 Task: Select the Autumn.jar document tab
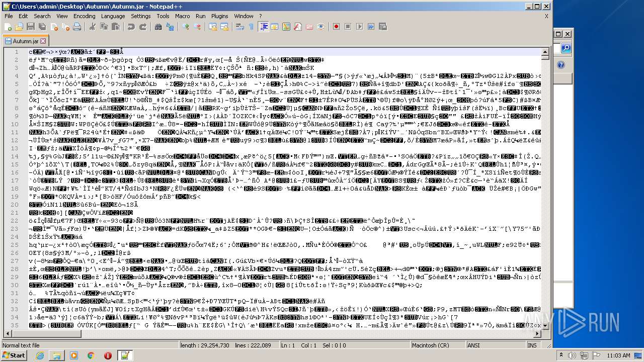pos(26,41)
